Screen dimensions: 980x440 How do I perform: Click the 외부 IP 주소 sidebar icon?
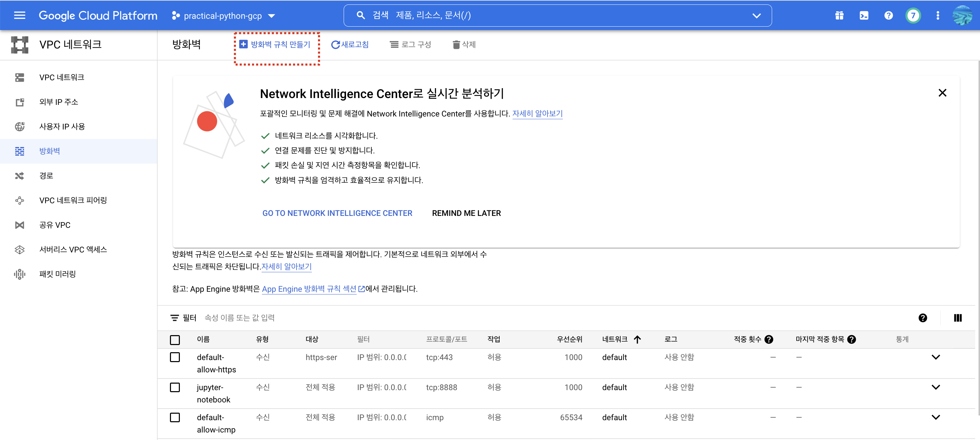(x=19, y=102)
